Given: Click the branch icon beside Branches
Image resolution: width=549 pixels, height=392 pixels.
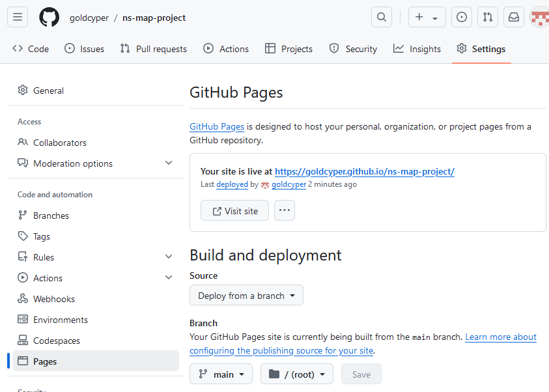Looking at the screenshot, I should click(x=23, y=216).
